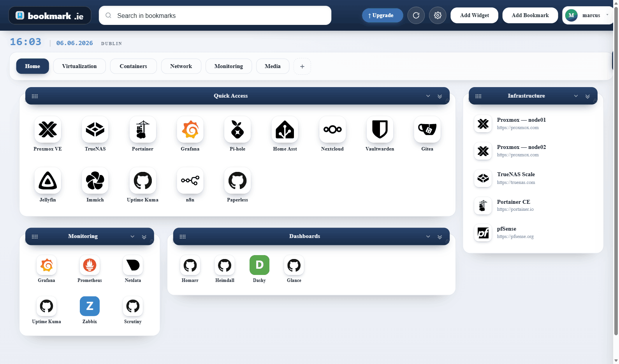Switch to the Home tab
The width and height of the screenshot is (619, 364).
[x=33, y=66]
